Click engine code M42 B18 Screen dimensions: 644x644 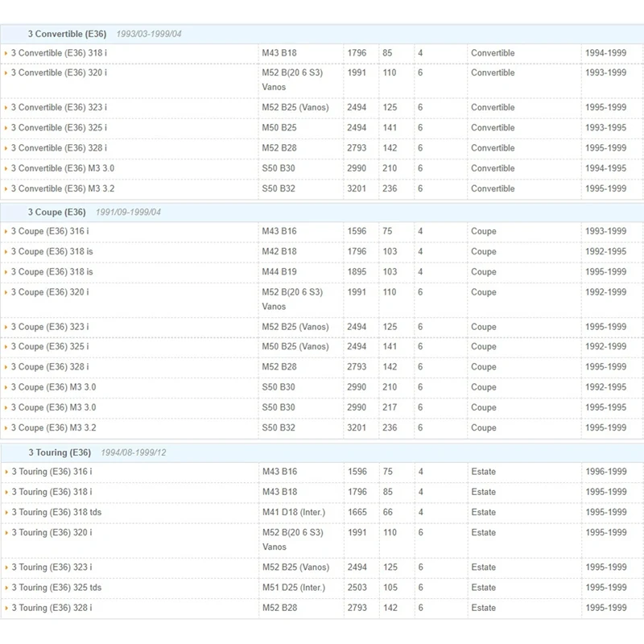click(279, 251)
